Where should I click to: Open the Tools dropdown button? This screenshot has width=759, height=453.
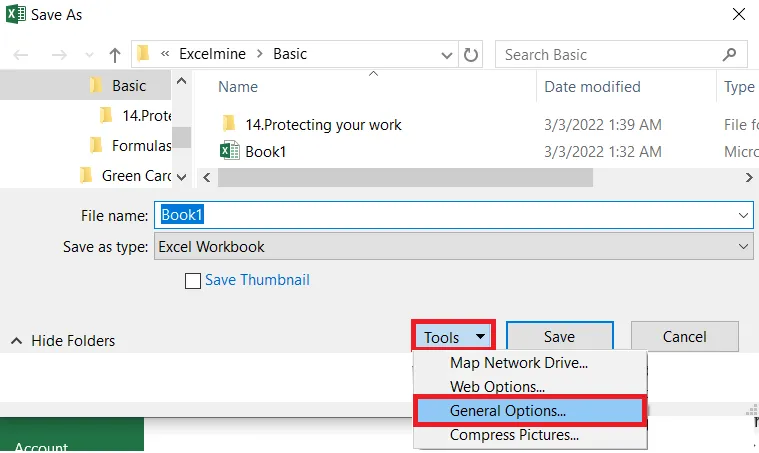tap(454, 336)
